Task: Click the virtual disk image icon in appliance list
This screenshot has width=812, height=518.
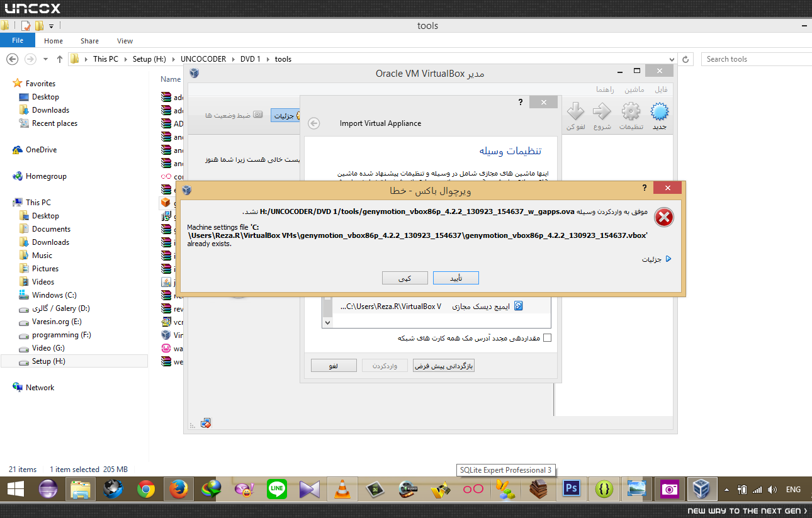Action: click(x=518, y=306)
